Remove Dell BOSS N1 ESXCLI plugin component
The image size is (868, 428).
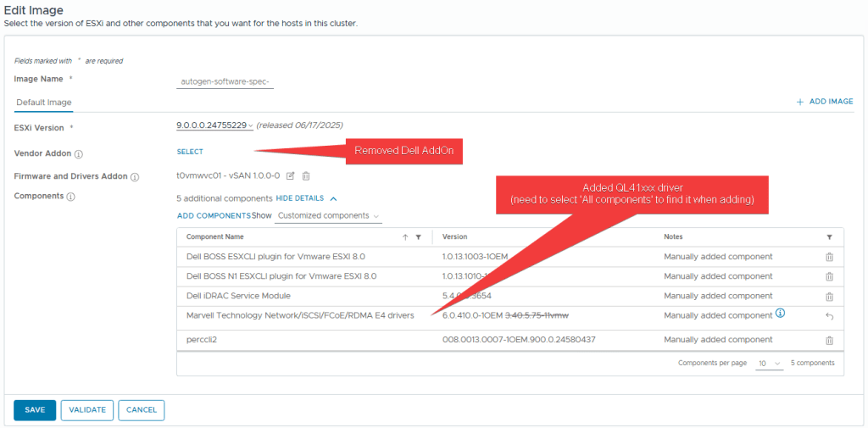tap(829, 276)
